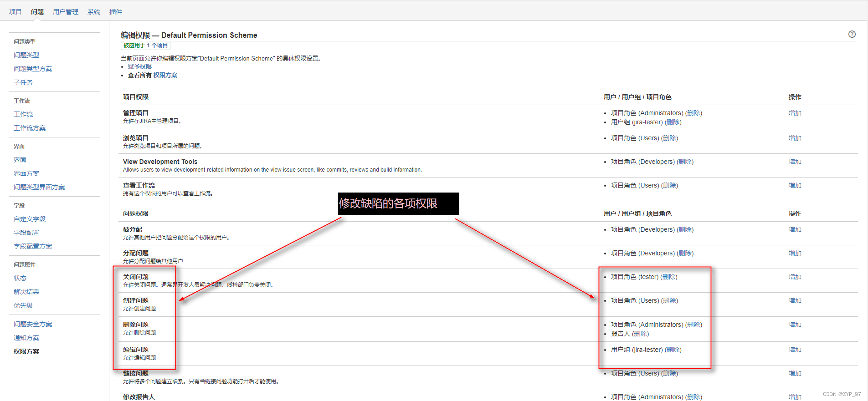The image size is (868, 401).
Task: Open the 用户管理 top menu
Action: pos(66,12)
